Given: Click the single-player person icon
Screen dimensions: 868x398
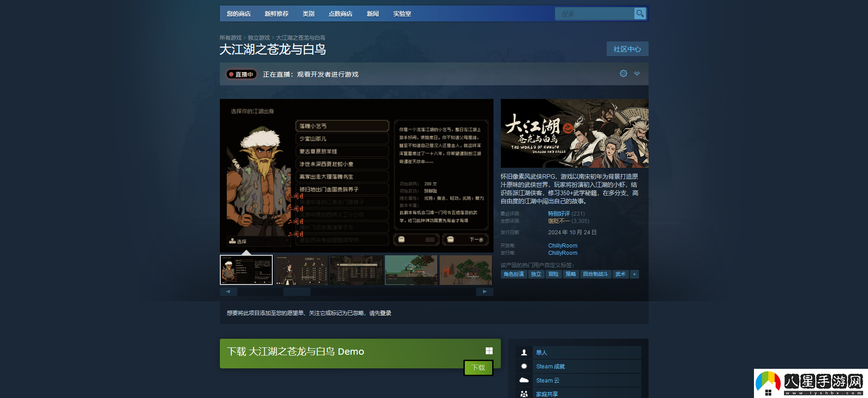Looking at the screenshot, I should (524, 352).
